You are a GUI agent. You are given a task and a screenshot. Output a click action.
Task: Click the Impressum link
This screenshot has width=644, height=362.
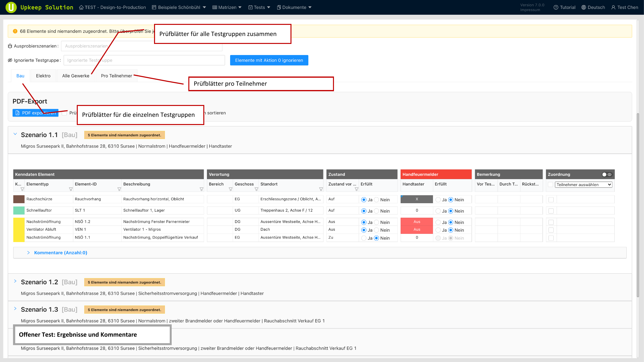[530, 10]
